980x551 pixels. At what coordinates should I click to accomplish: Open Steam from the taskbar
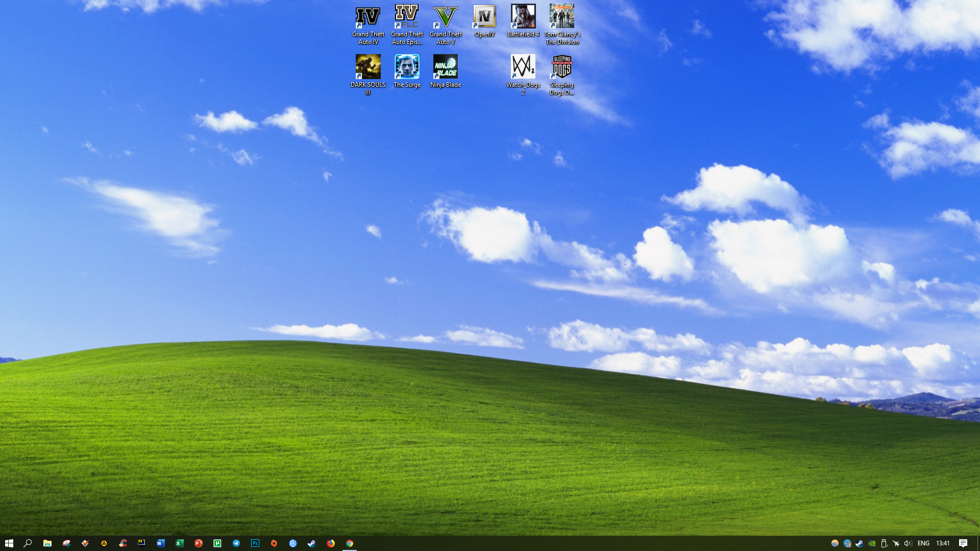[311, 543]
